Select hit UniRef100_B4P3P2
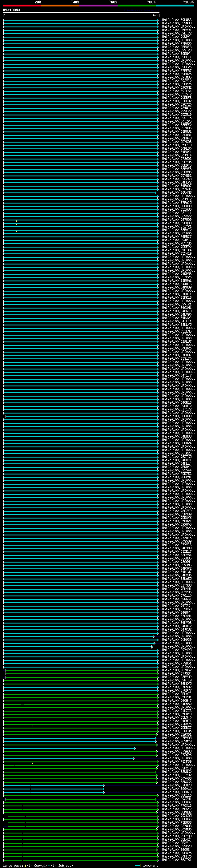This screenshot has height=868, width=197. pyautogui.click(x=176, y=568)
